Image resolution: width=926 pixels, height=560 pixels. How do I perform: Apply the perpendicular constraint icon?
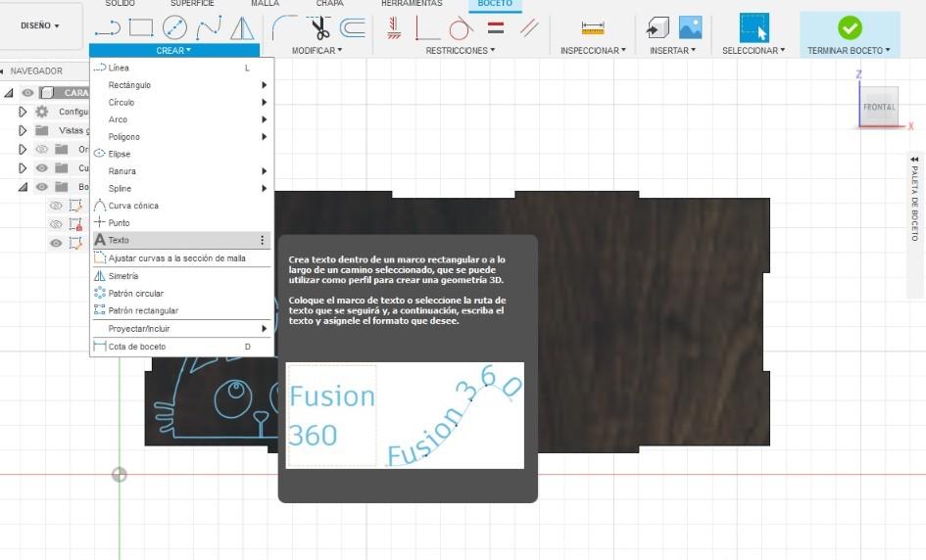click(427, 27)
